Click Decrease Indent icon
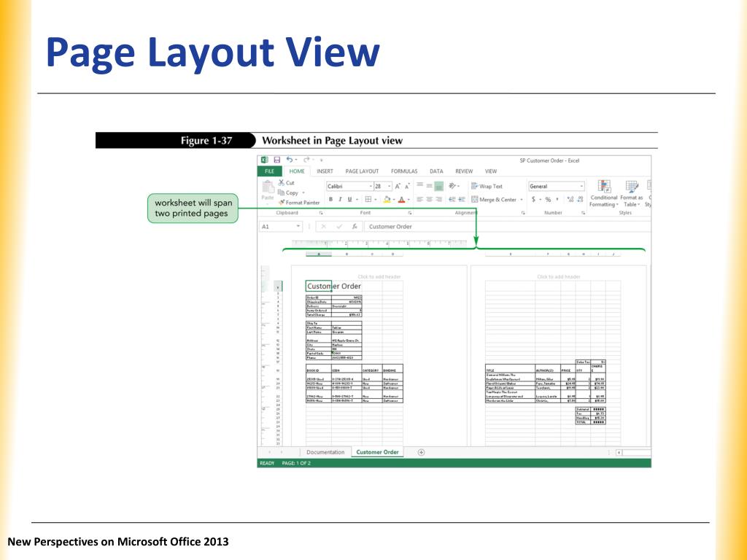Screen dimensions: 747x560 pyautogui.click(x=452, y=200)
